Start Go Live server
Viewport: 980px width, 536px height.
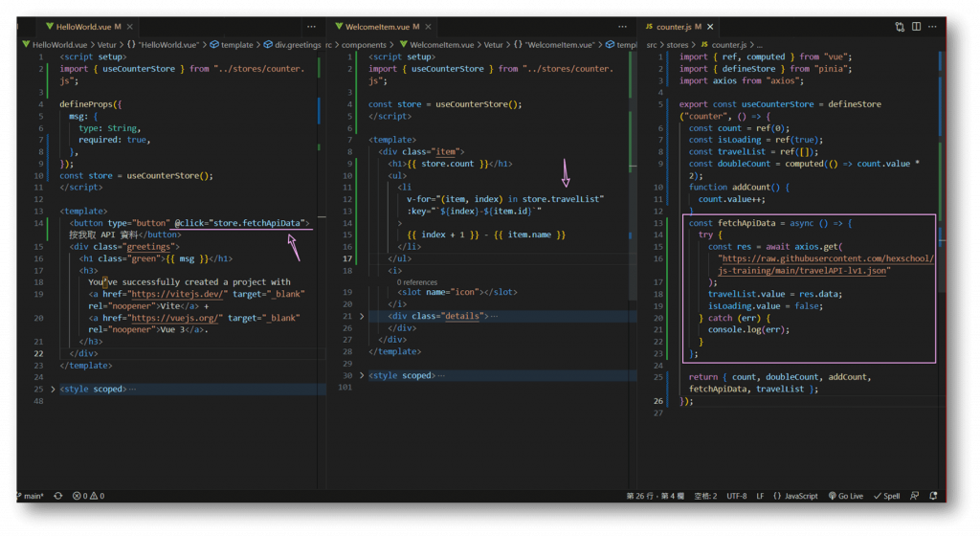click(x=846, y=496)
